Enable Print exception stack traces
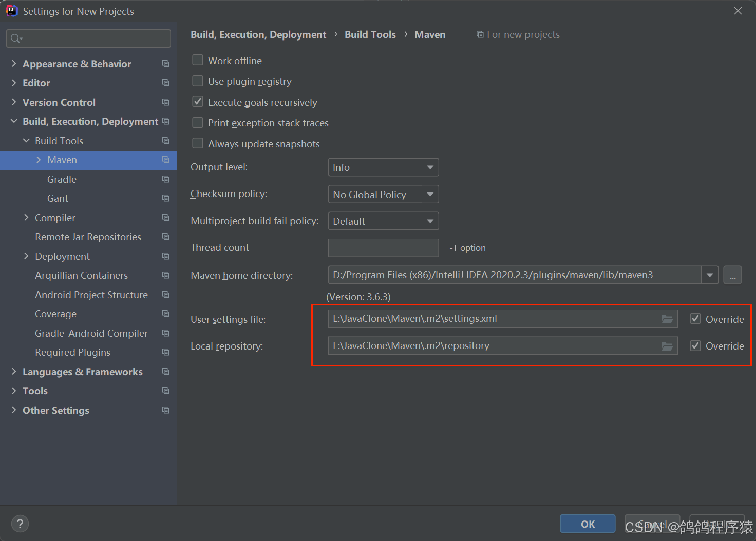756x541 pixels. coord(198,123)
